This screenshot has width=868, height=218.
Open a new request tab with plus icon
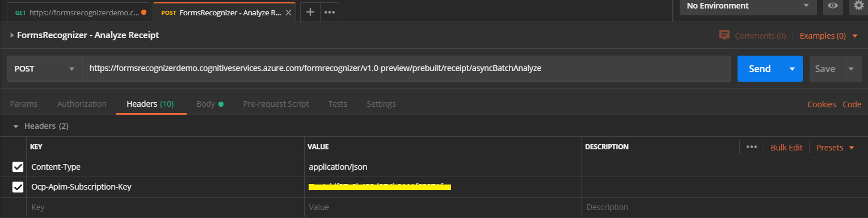click(310, 12)
